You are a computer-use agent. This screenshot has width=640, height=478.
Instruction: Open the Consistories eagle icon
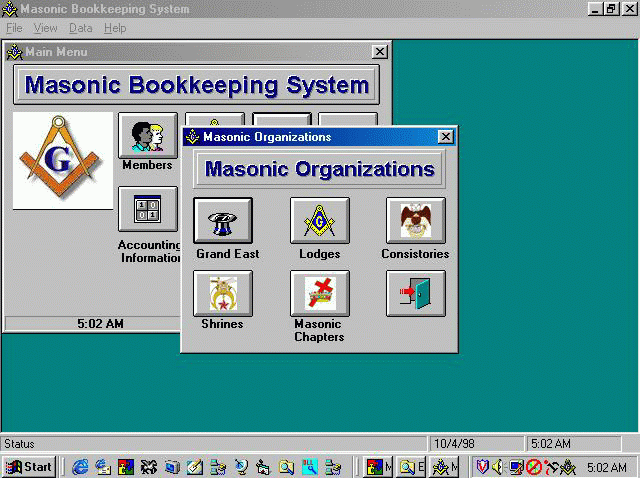pos(415,221)
